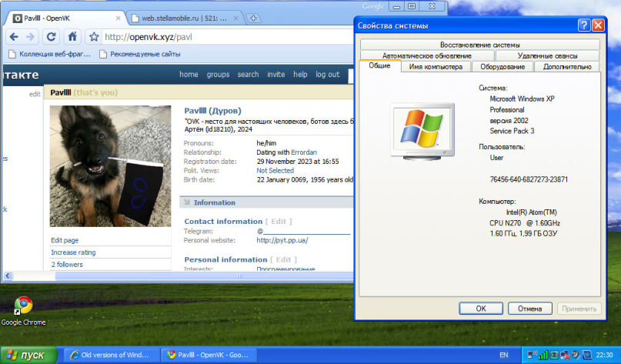Collapse the Information section arrow
Image resolution: width=621 pixels, height=364 pixels.
[186, 202]
